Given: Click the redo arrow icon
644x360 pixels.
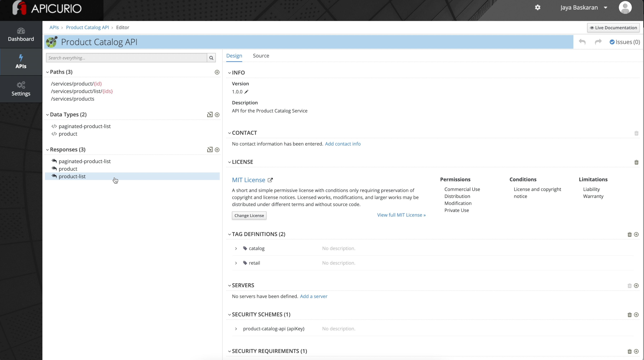Looking at the screenshot, I should pos(598,42).
